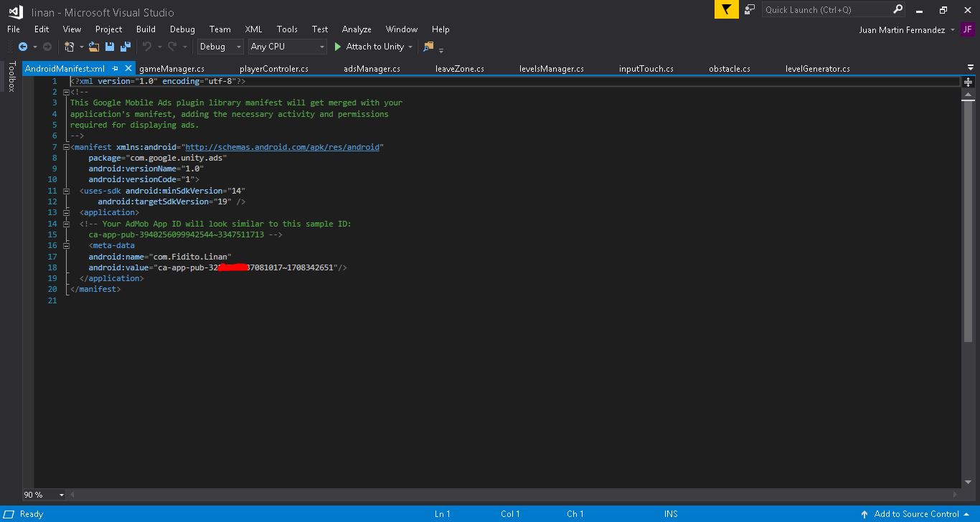Collapse the uses-sdk element at line 11

point(66,191)
